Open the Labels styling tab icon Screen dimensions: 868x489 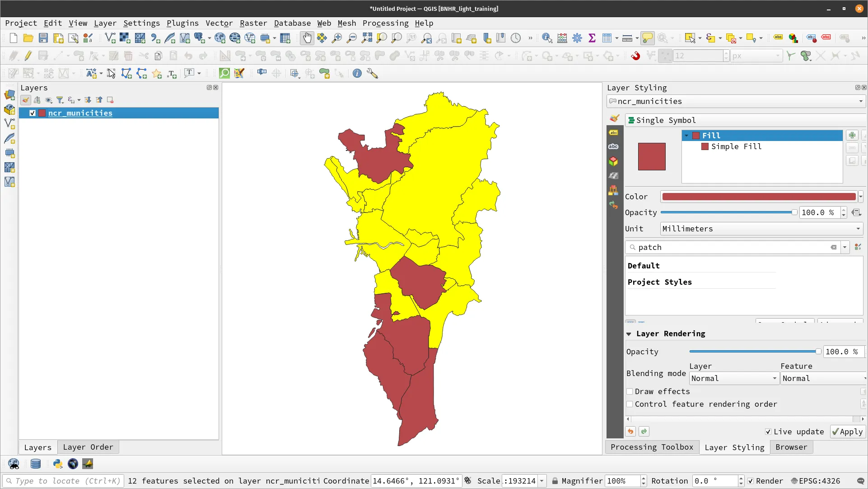tap(613, 133)
